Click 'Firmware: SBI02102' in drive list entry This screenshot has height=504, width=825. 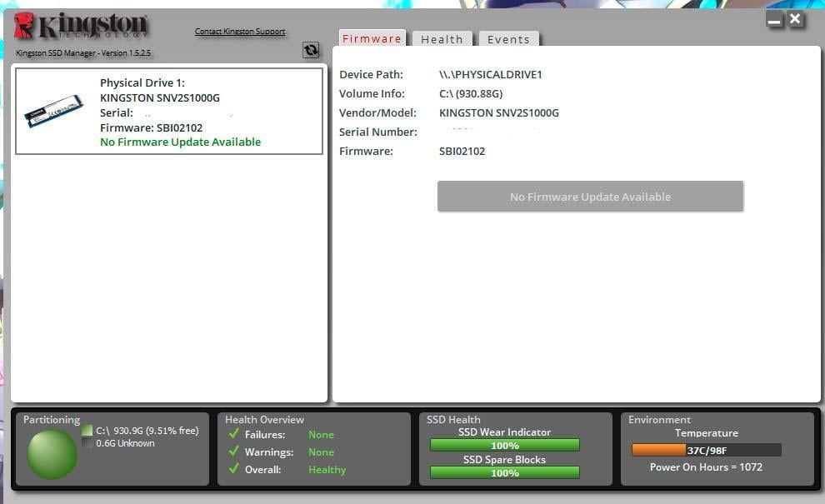[x=152, y=127]
